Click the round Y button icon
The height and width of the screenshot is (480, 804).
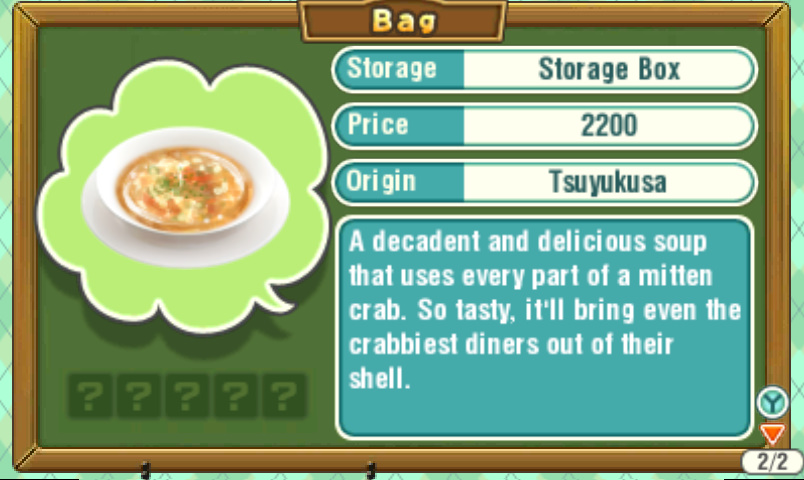772,402
